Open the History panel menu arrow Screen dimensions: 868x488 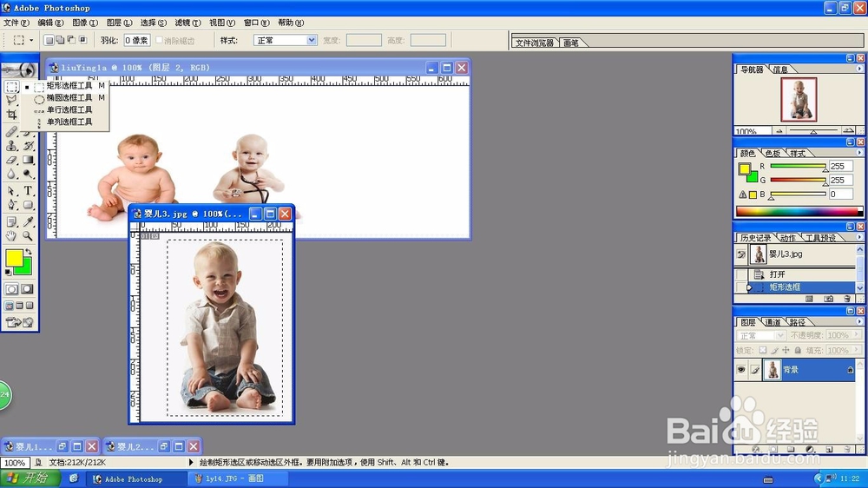pos(859,237)
